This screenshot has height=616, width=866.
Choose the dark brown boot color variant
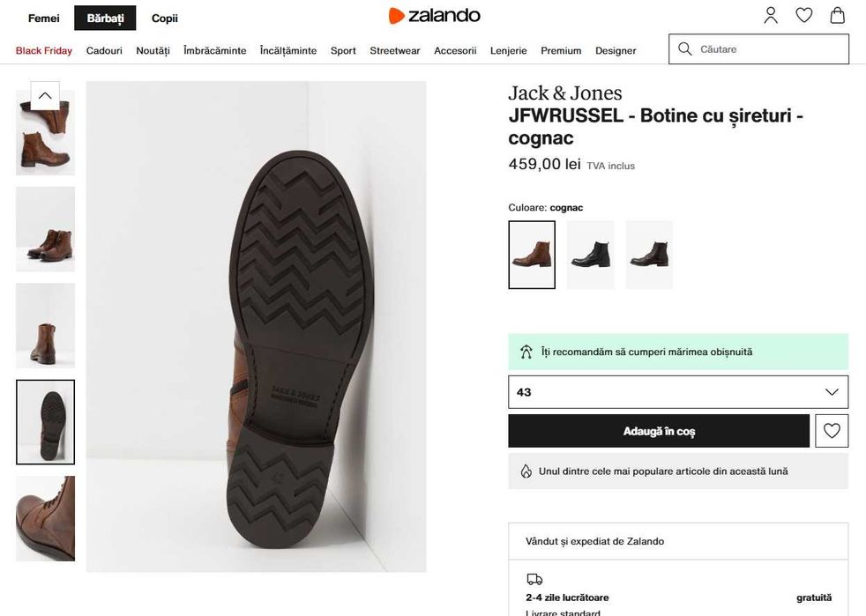[649, 255]
